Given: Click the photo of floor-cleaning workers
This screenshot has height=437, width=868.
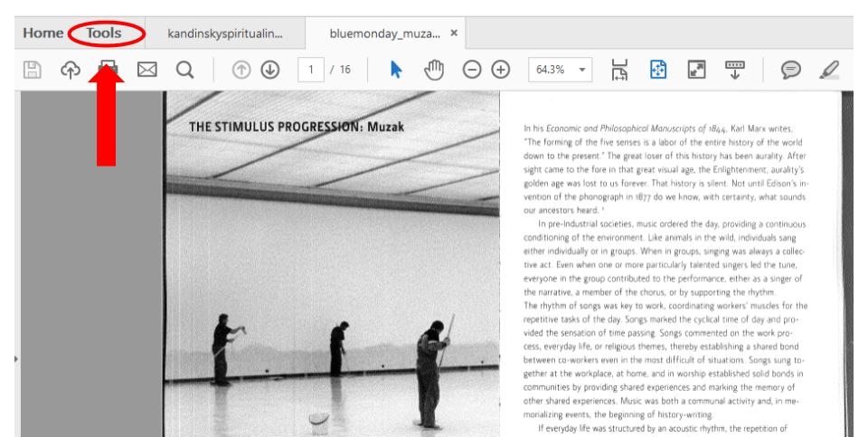Looking at the screenshot, I should pyautogui.click(x=332, y=265).
